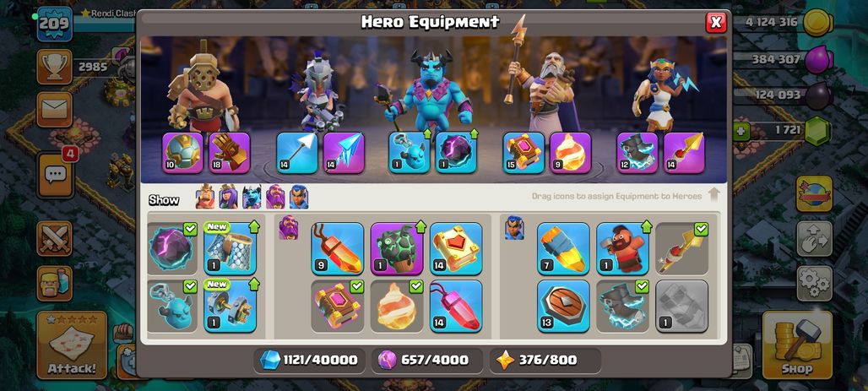Image resolution: width=868 pixels, height=391 pixels.
Task: Select the Rage Gem equipment level 9
Action: click(x=337, y=248)
